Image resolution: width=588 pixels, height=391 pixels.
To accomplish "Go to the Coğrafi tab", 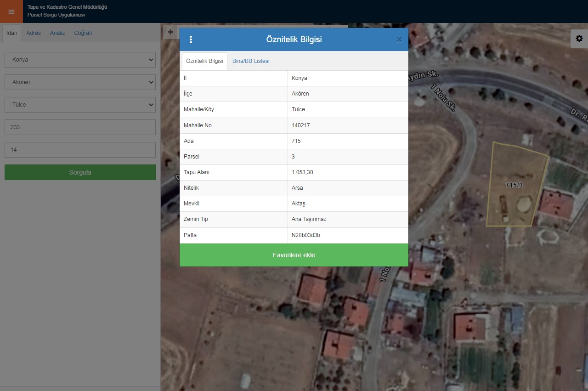I will (83, 33).
